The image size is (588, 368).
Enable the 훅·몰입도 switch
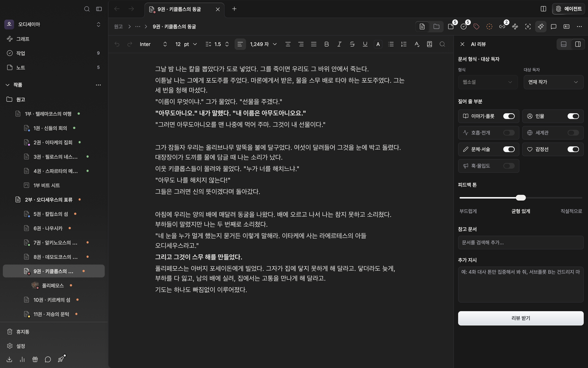point(509,166)
